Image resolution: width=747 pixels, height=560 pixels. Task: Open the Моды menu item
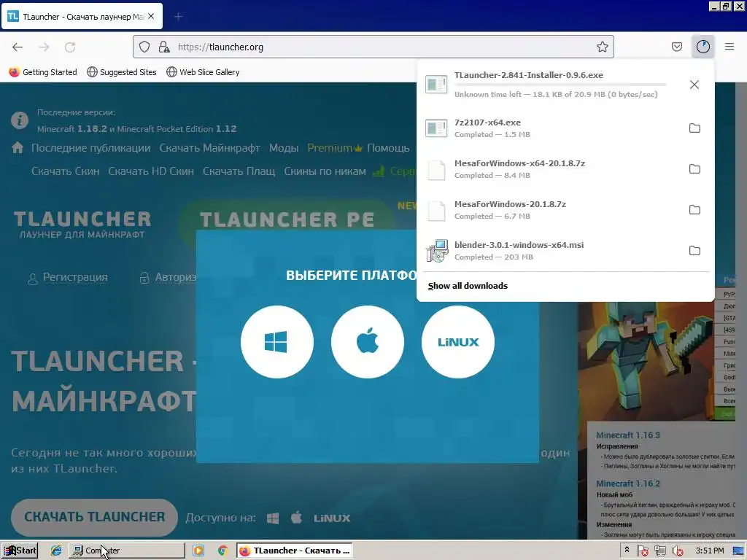pyautogui.click(x=284, y=148)
